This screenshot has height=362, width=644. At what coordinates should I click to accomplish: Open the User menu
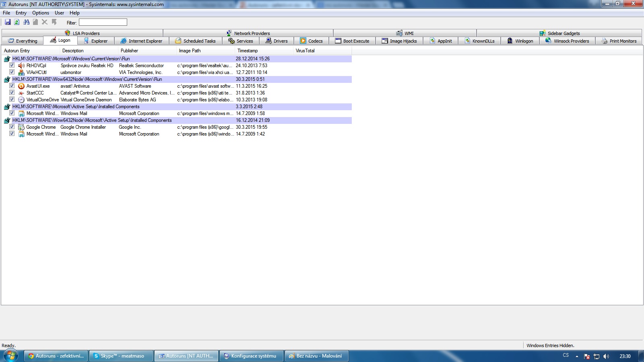[x=60, y=13]
